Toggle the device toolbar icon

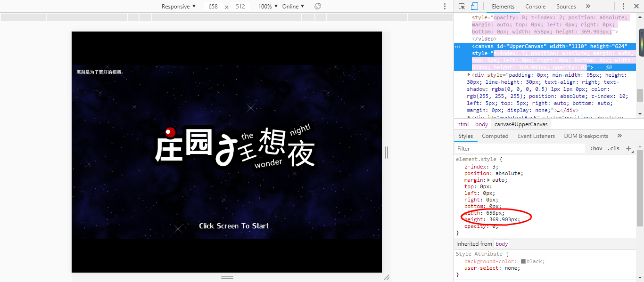tap(474, 7)
